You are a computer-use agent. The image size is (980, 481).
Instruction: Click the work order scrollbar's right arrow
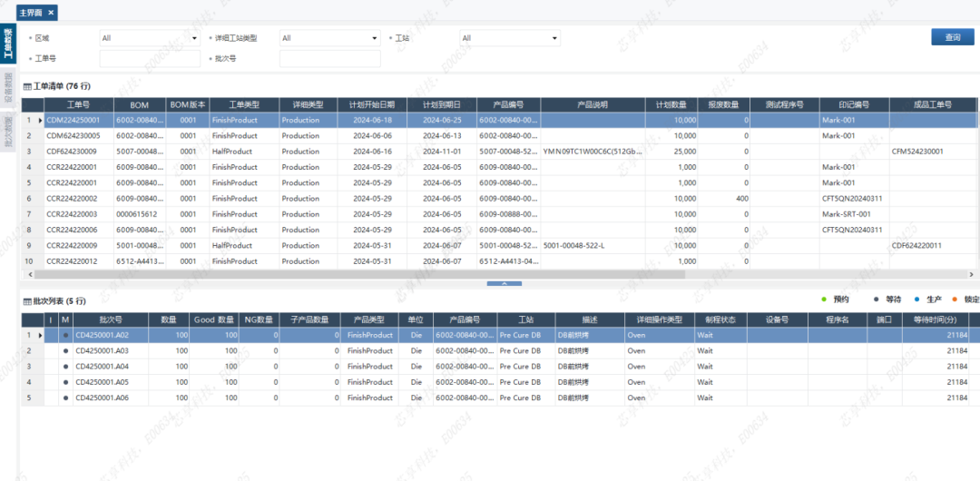point(971,274)
